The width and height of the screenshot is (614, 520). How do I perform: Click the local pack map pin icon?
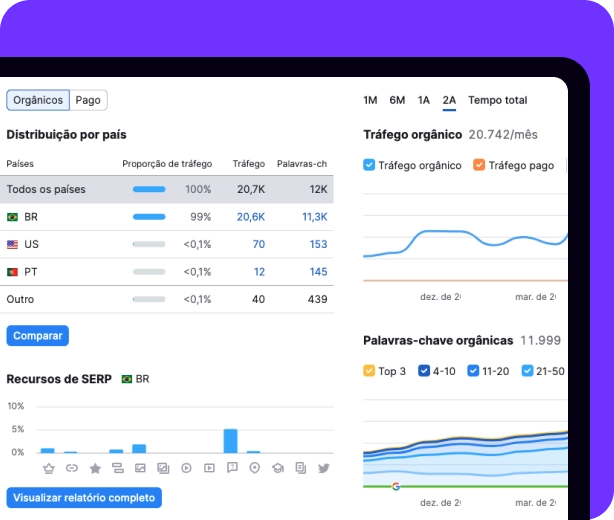tap(255, 468)
